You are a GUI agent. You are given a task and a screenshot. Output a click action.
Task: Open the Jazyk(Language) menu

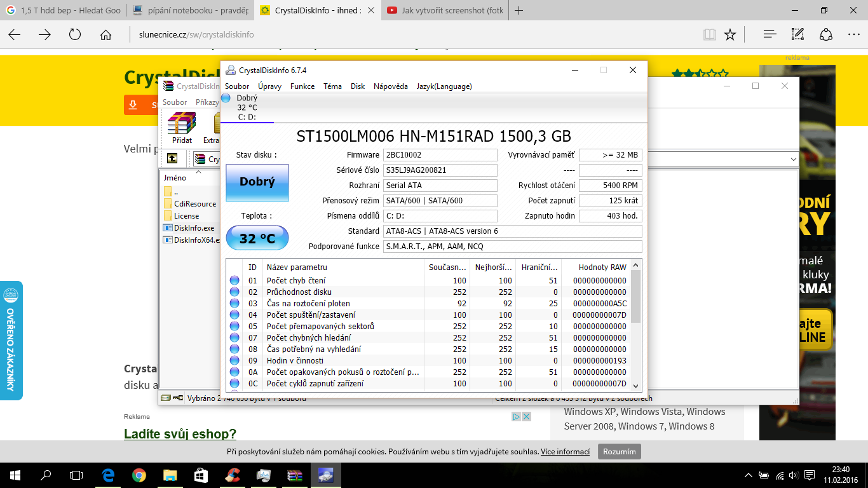[444, 86]
